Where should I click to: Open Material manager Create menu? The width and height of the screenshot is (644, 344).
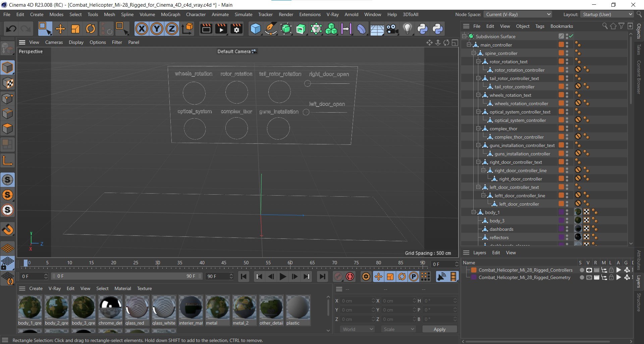[x=36, y=288]
